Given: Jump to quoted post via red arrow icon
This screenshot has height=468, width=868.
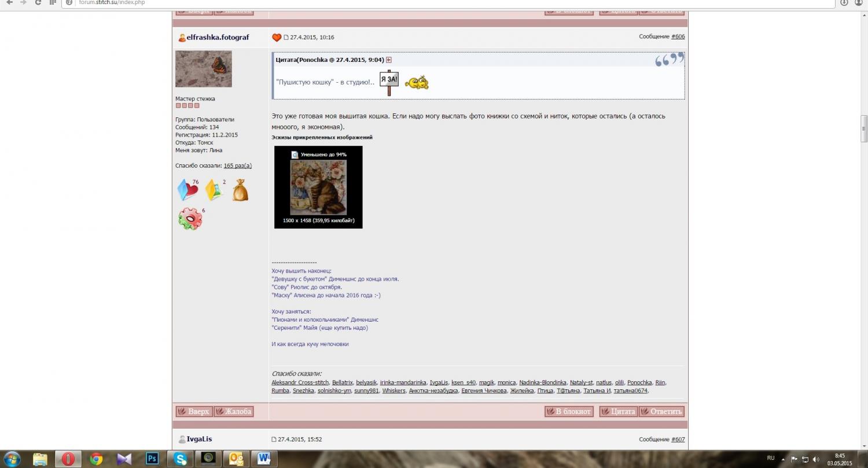Looking at the screenshot, I should (x=389, y=60).
